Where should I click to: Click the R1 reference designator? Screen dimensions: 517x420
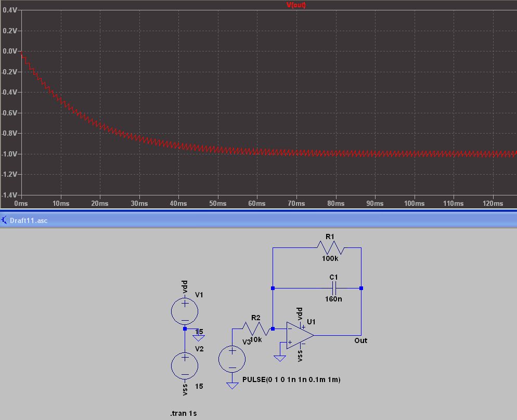click(x=330, y=237)
